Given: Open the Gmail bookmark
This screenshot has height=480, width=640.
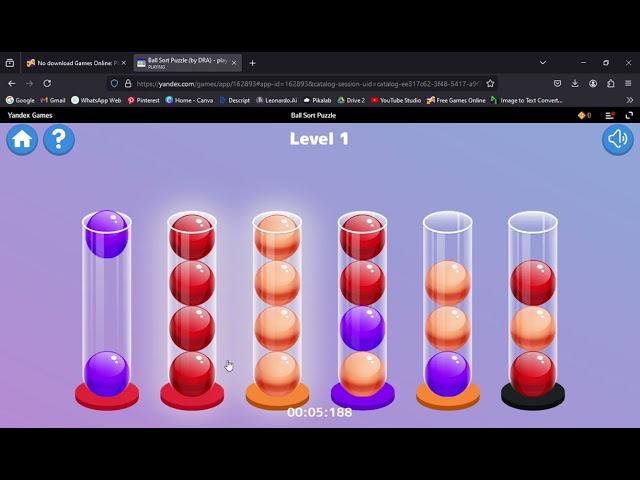Looking at the screenshot, I should (53, 100).
